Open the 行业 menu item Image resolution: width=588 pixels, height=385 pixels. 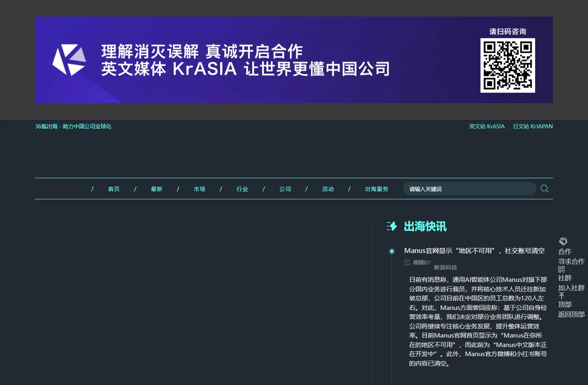pos(242,189)
